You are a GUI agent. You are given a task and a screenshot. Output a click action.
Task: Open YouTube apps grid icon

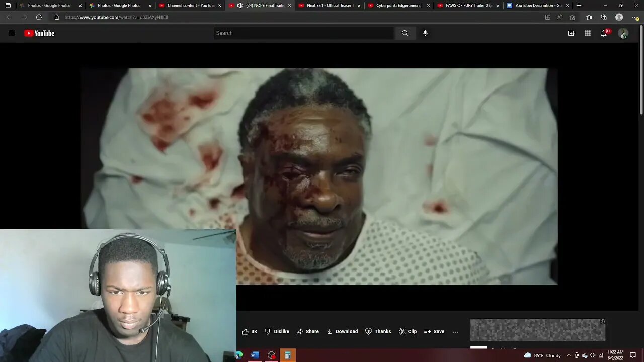(588, 33)
